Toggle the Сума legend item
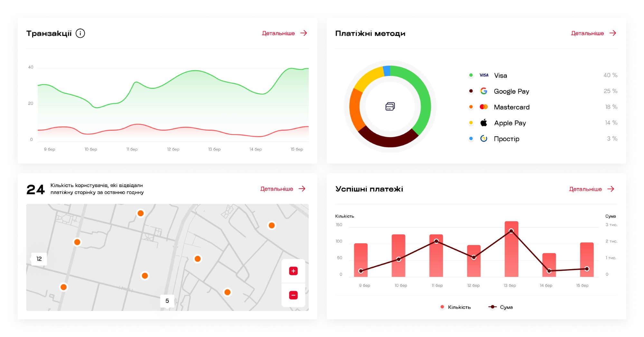 [x=500, y=307]
